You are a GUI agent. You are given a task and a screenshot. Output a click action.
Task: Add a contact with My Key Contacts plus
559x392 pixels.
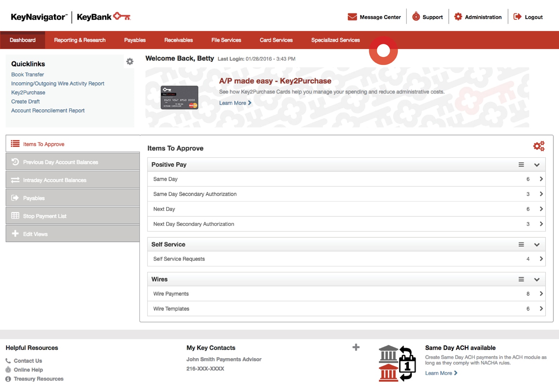[356, 347]
